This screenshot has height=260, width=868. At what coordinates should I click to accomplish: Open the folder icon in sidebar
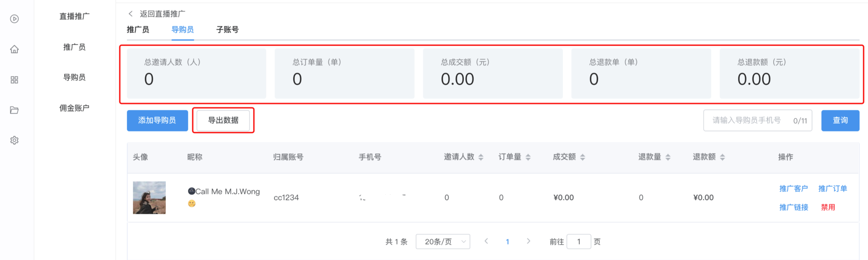[14, 110]
